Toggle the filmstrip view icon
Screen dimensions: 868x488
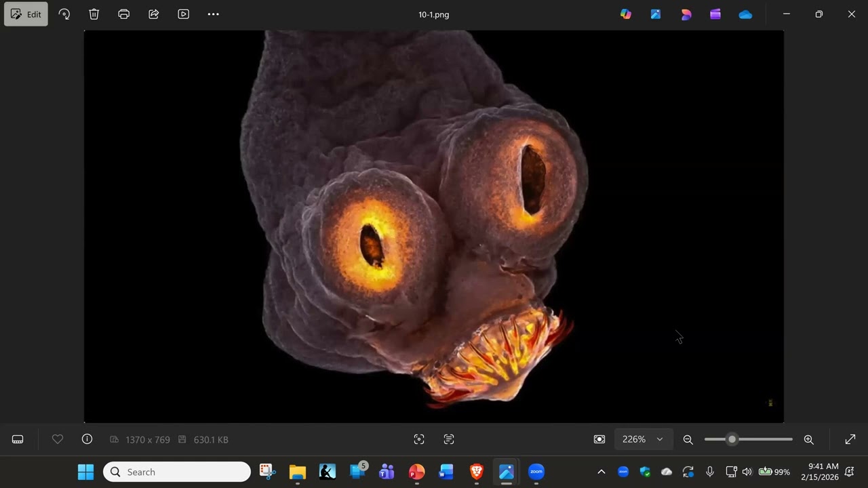(18, 439)
